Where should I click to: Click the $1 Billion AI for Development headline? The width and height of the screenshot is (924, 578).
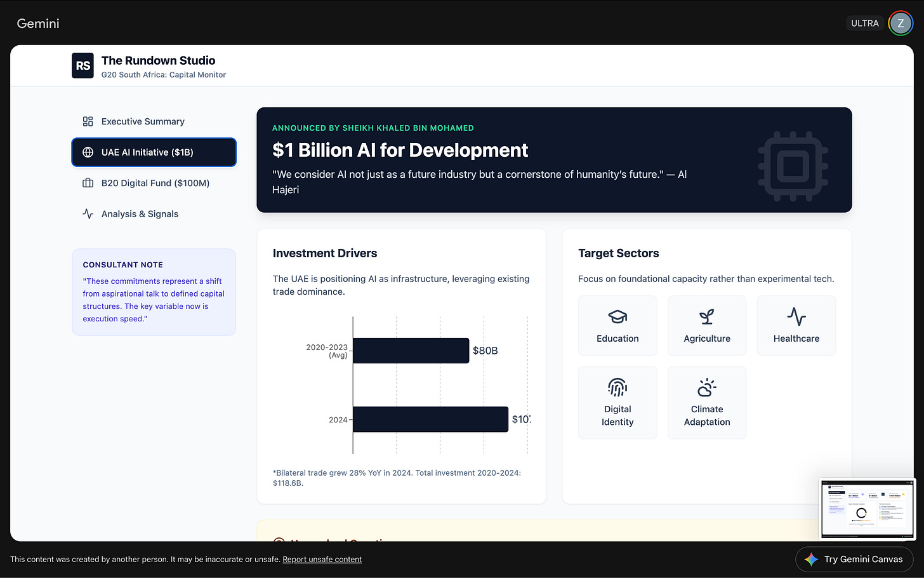pos(400,150)
